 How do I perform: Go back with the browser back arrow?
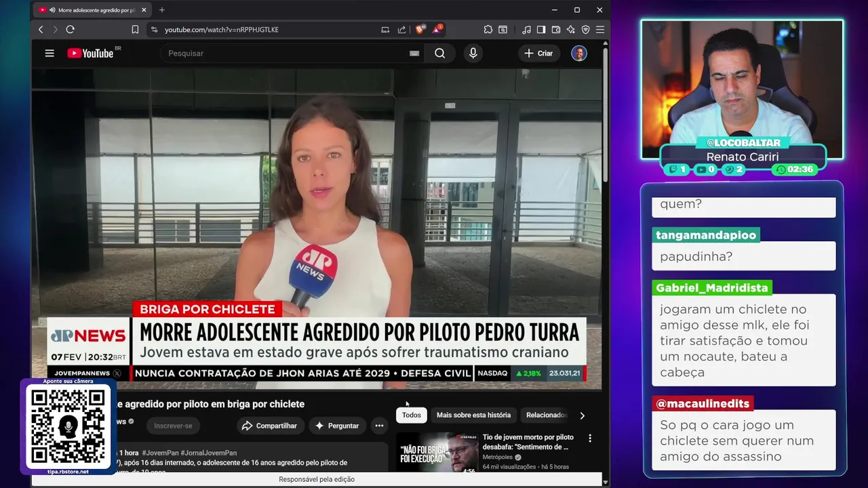[41, 30]
